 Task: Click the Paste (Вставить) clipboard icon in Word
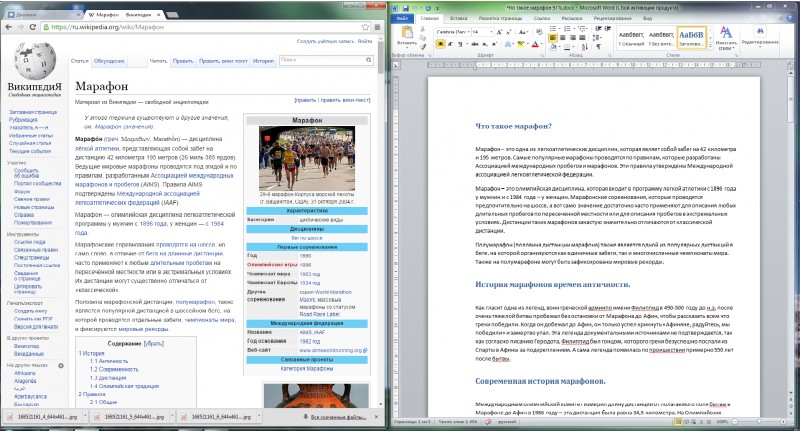(407, 32)
